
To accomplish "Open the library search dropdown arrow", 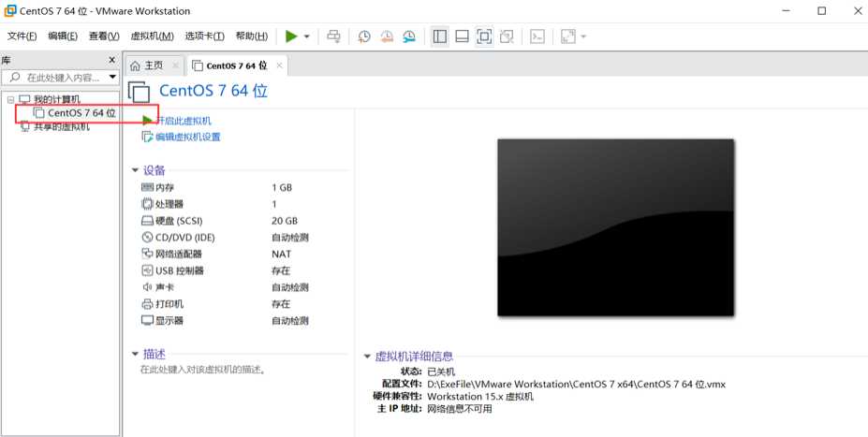I will (112, 77).
